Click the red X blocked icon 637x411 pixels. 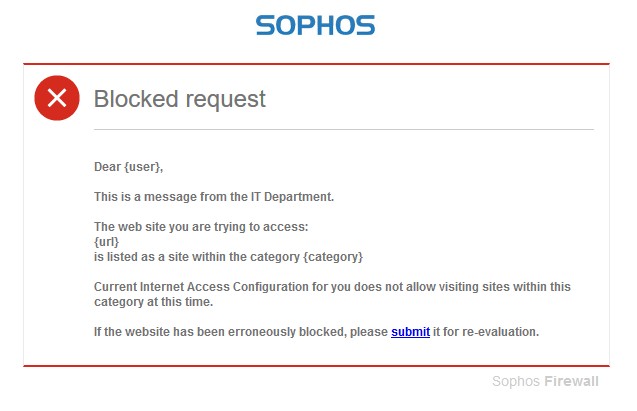57,97
